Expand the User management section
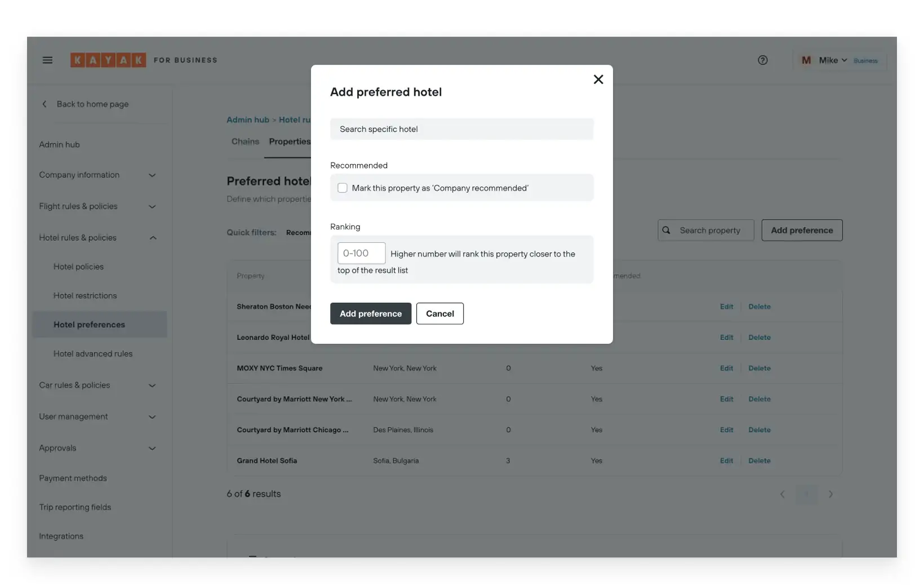 pos(152,417)
